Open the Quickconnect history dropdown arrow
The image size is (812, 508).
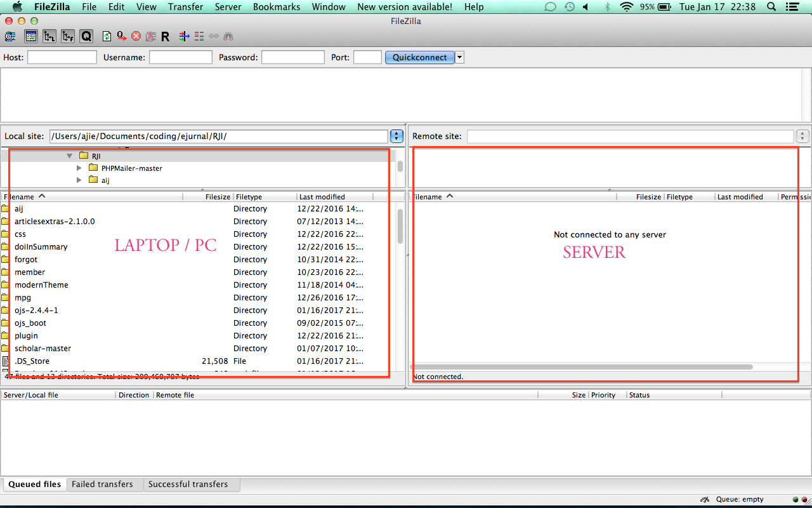(460, 57)
